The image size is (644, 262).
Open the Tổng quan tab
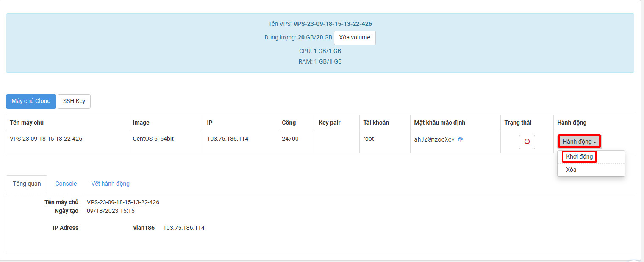(x=27, y=184)
